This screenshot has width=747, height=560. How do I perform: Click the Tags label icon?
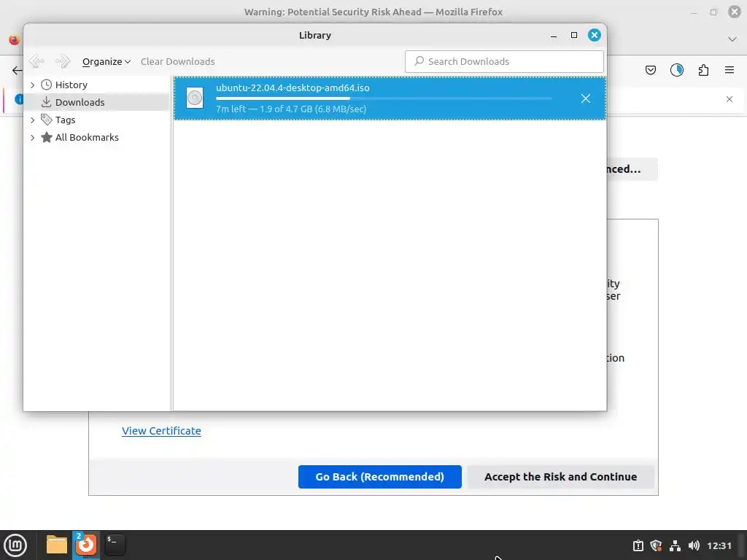point(46,120)
